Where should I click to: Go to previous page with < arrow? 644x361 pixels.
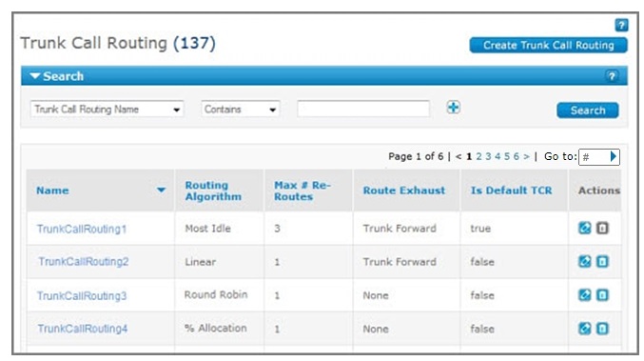tap(459, 156)
